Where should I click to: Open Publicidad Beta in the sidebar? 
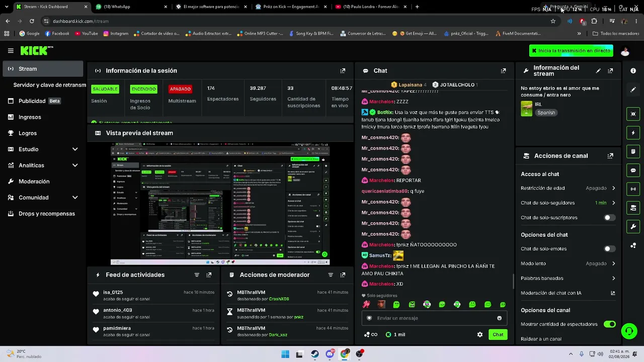[43, 101]
